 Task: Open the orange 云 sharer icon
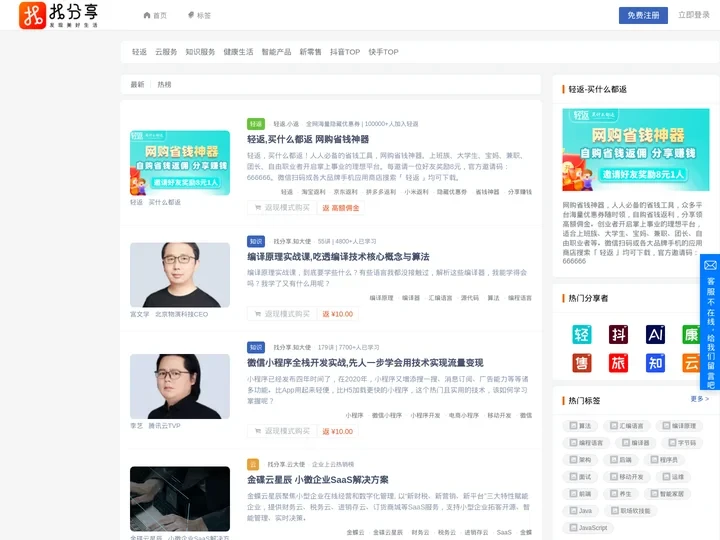point(692,363)
